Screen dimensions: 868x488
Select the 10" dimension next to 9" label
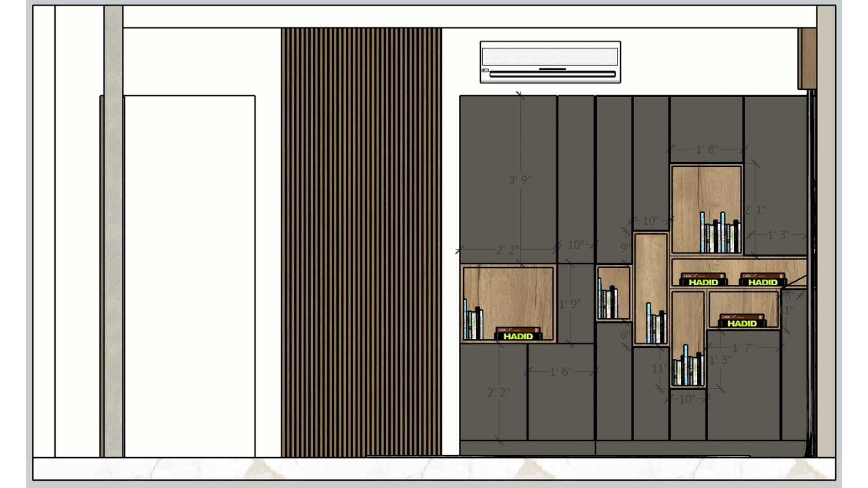(651, 221)
